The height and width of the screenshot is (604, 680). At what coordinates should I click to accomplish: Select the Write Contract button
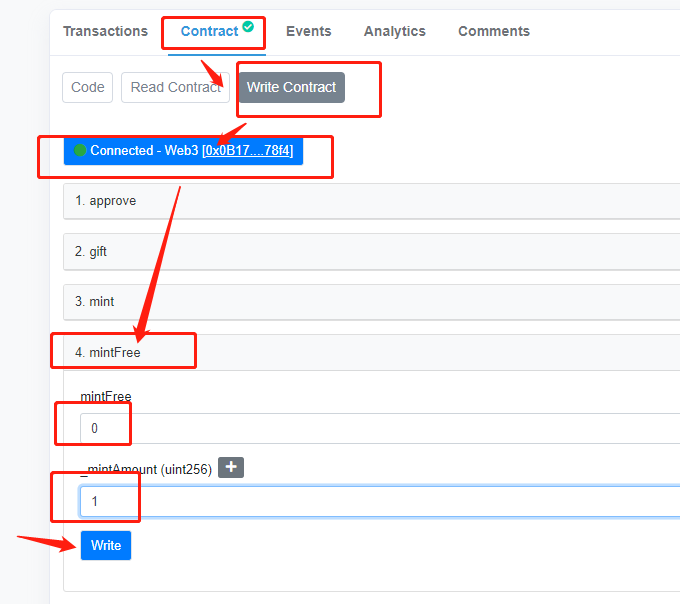click(291, 87)
